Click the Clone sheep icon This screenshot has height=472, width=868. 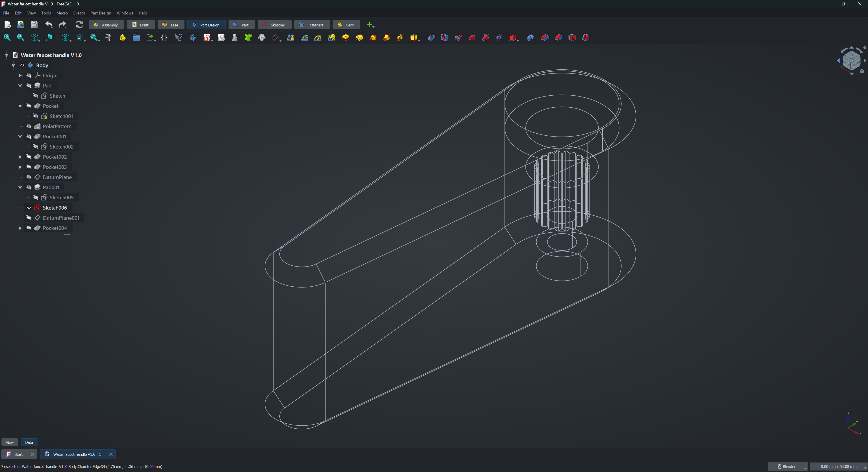coord(262,37)
